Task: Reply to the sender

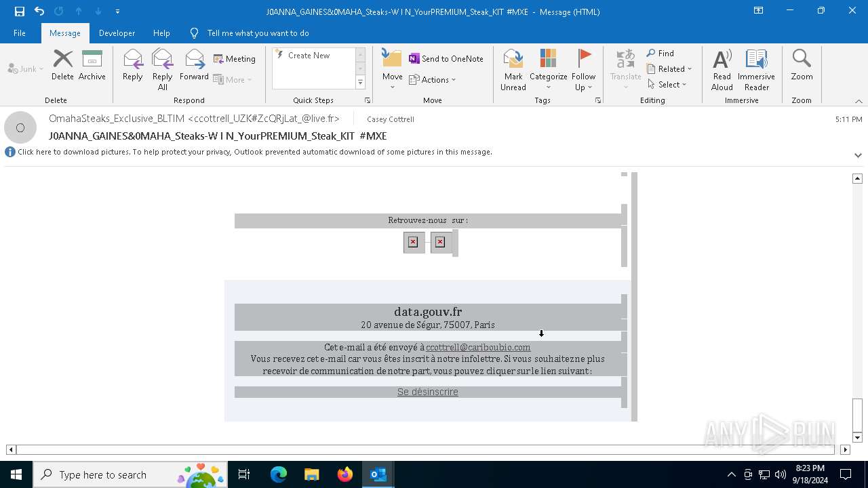Action: [x=133, y=65]
